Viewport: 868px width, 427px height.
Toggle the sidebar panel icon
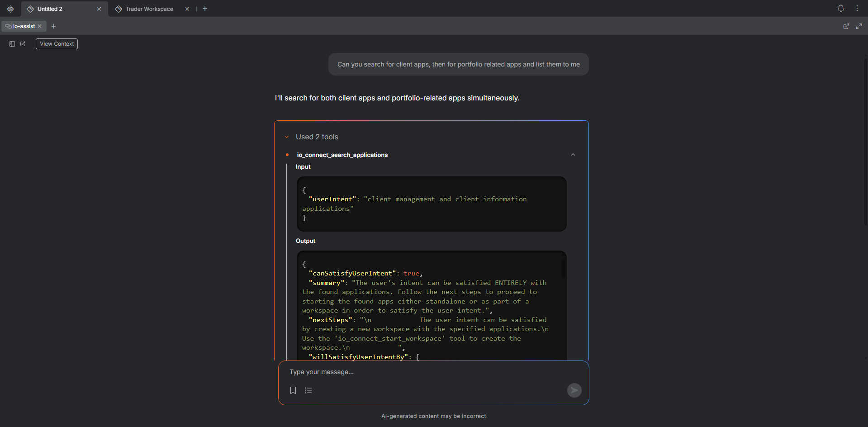[x=12, y=44]
